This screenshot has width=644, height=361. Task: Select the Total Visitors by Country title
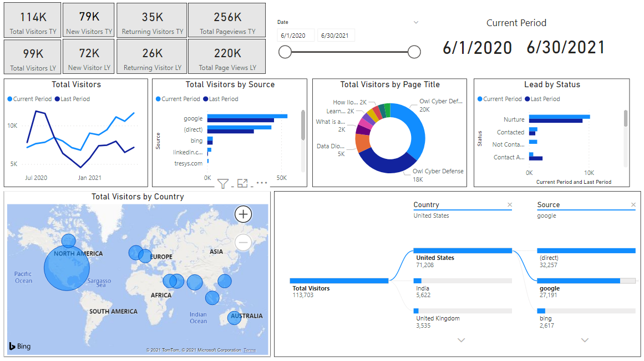pos(138,197)
